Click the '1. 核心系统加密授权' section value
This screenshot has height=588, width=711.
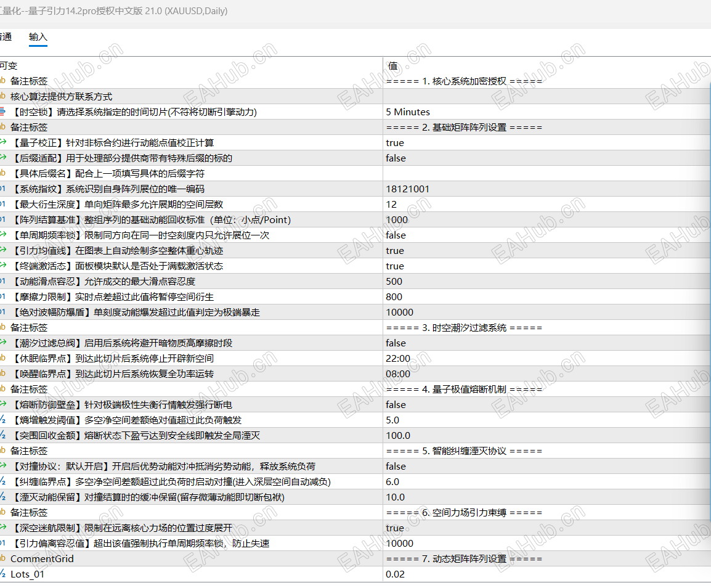(x=464, y=81)
